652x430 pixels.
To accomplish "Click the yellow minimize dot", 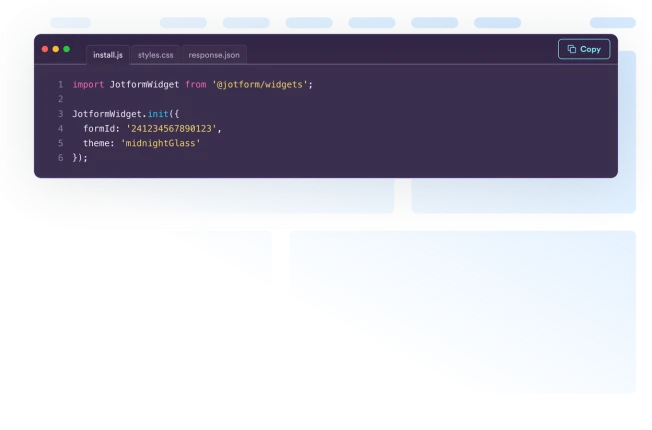I will 56,49.
